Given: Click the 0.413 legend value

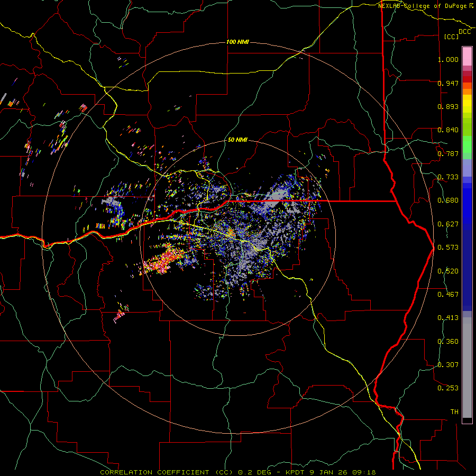Looking at the screenshot, I should (x=448, y=318).
